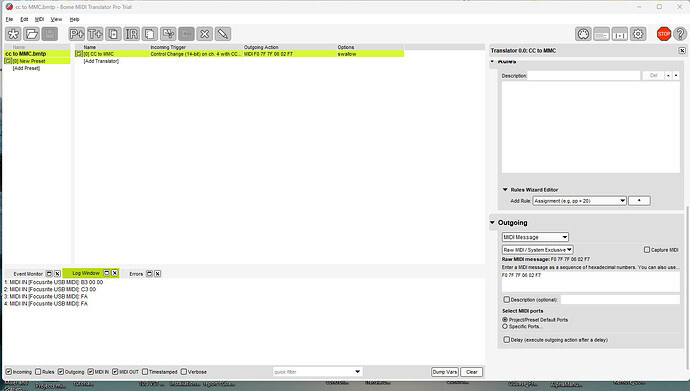Screen dimensions: 690x391
Task: Click the cut scissors toolbar icon
Action: tap(168, 34)
